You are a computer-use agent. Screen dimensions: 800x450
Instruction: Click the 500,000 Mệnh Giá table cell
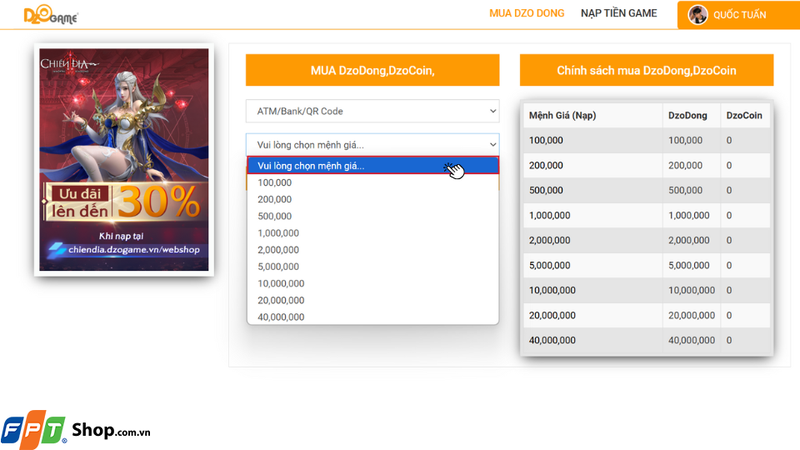(x=593, y=190)
